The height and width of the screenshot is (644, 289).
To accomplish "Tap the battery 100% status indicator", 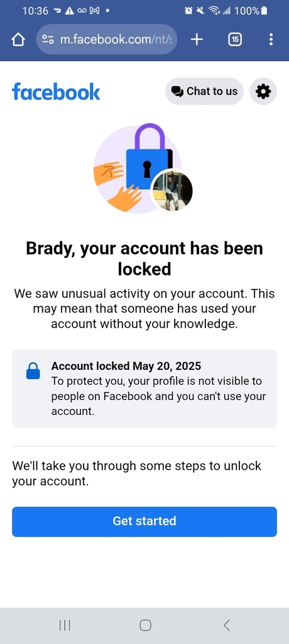I will click(251, 11).
